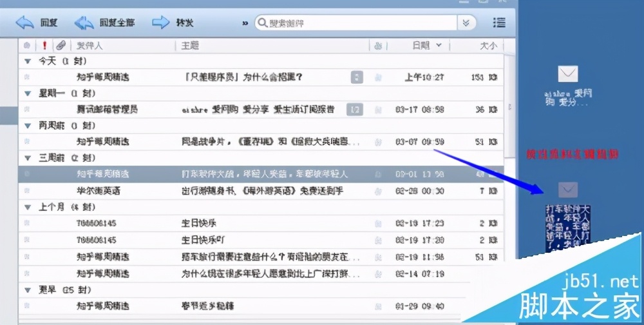Click the 回复全部 button label
This screenshot has width=644, height=325.
117,23
